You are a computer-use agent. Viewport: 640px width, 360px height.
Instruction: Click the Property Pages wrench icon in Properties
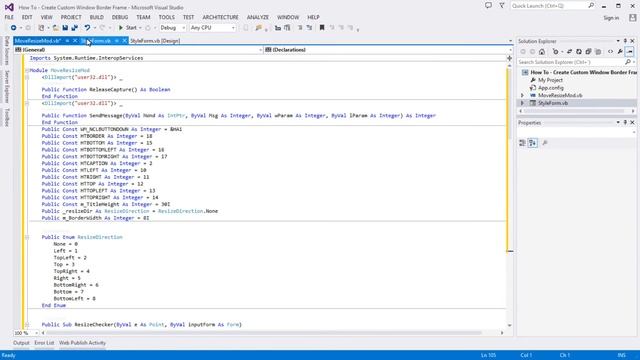click(x=545, y=143)
